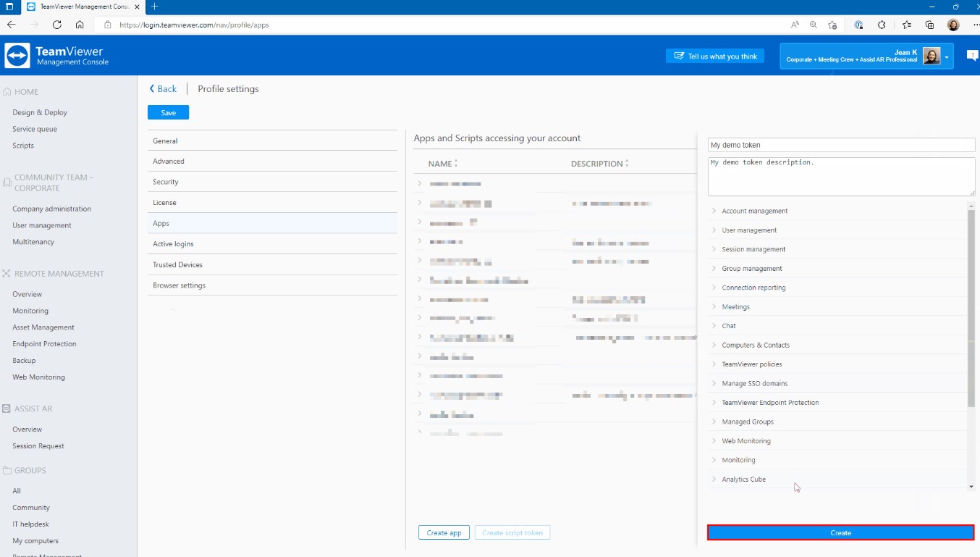Select the Trusted Devices tab
The width and height of the screenshot is (980, 557).
[272, 264]
